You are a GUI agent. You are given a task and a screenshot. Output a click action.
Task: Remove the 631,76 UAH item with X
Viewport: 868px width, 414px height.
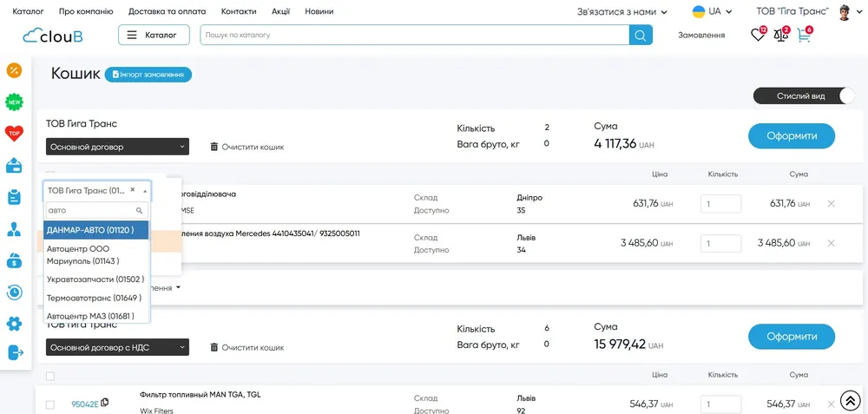point(831,204)
